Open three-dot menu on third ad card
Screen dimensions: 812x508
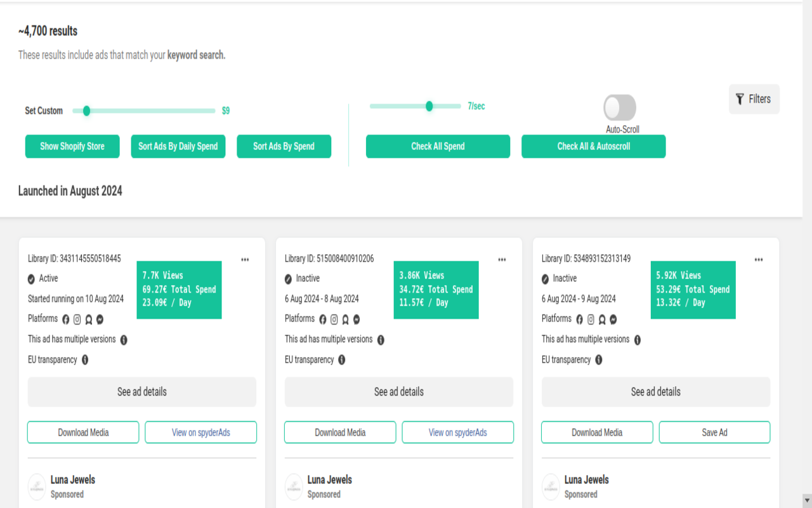pos(759,260)
